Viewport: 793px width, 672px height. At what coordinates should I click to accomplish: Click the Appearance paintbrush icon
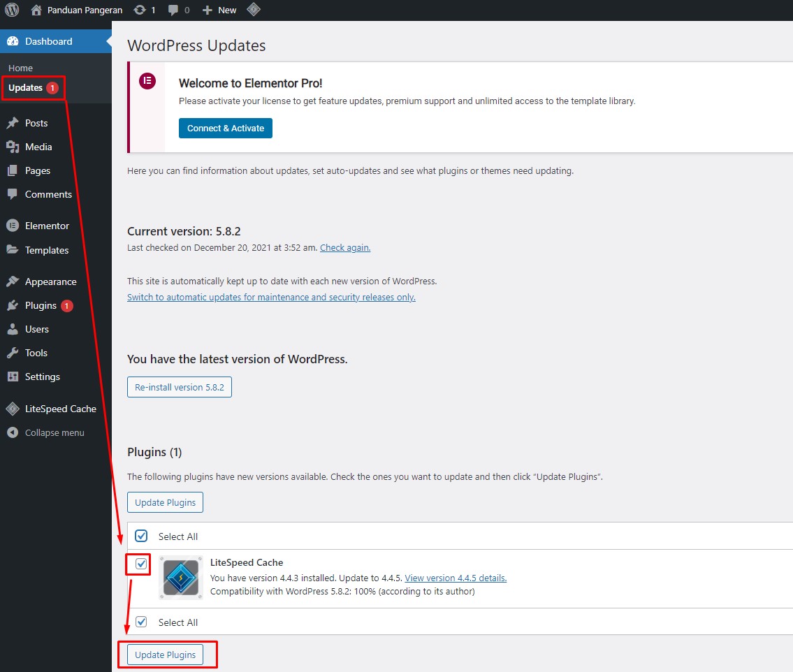pos(13,282)
